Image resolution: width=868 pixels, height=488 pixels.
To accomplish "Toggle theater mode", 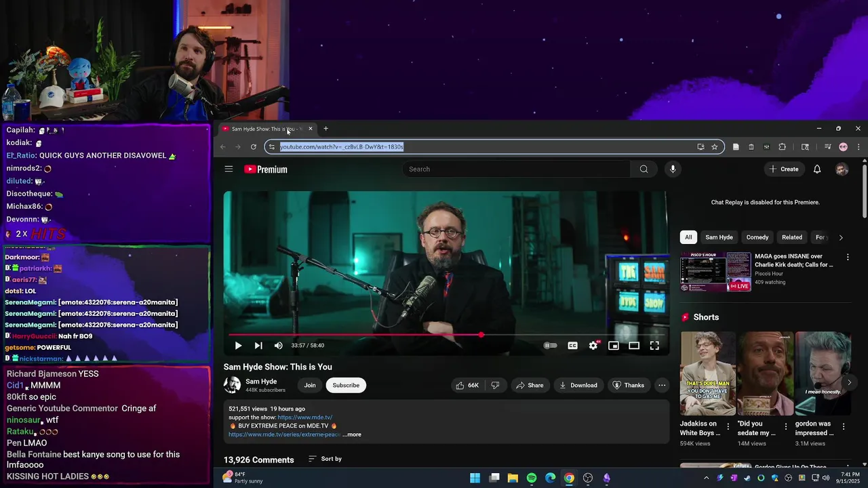I will click(x=634, y=346).
